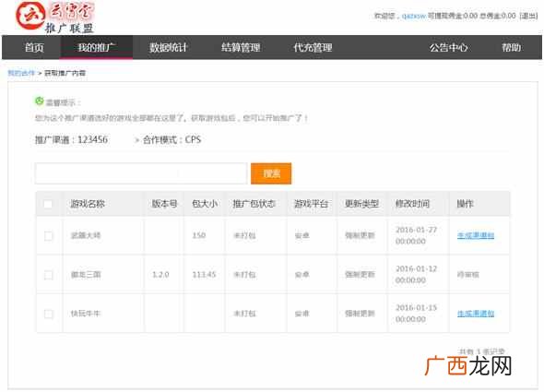Screen dimensions: 544x392
Task: Open 数据统计 in the navigation bar
Action: [169, 48]
